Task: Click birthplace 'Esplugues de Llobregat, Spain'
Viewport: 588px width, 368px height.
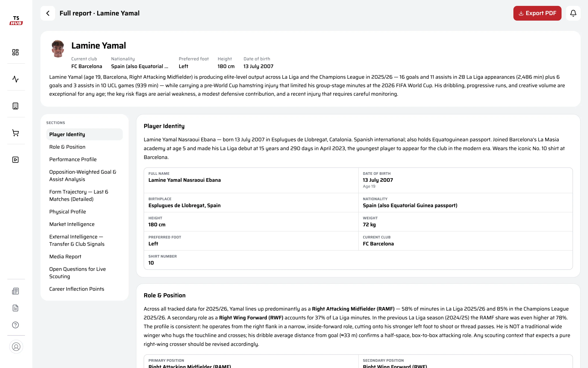Action: (x=184, y=205)
